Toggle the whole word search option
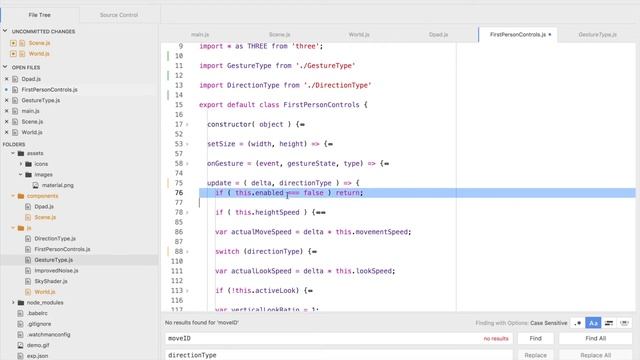This screenshot has height=360, width=640. click(624, 323)
